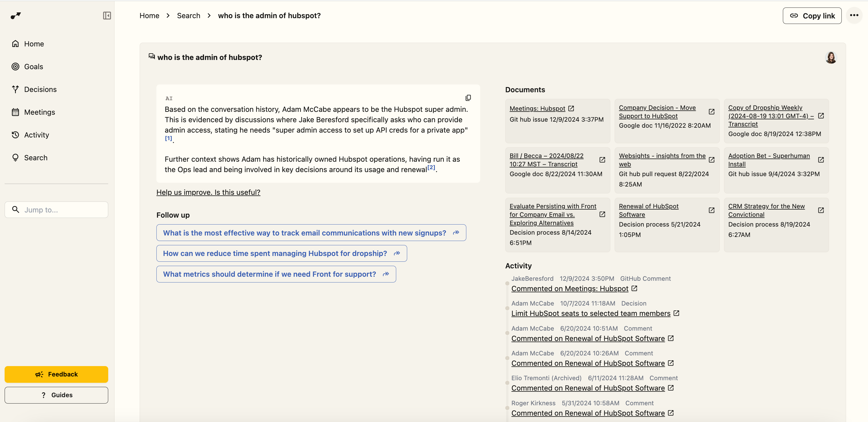
Task: Click external icon for Websights document
Action: (x=711, y=160)
